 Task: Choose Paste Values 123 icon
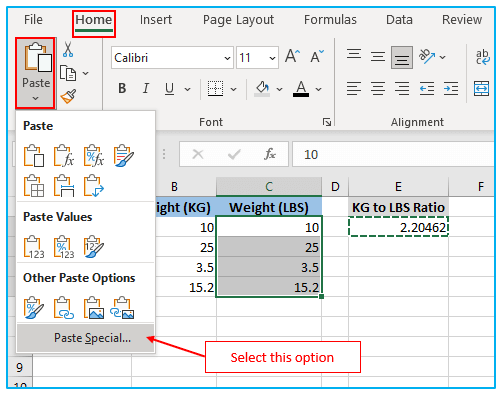34,247
